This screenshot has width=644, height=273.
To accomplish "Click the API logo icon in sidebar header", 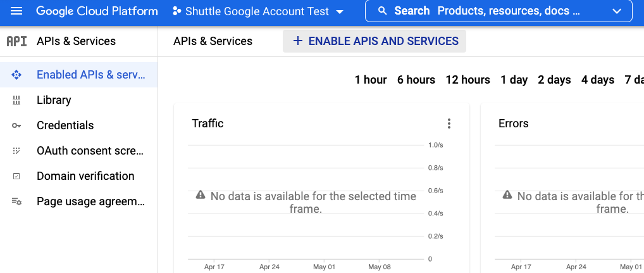I will coord(17,41).
